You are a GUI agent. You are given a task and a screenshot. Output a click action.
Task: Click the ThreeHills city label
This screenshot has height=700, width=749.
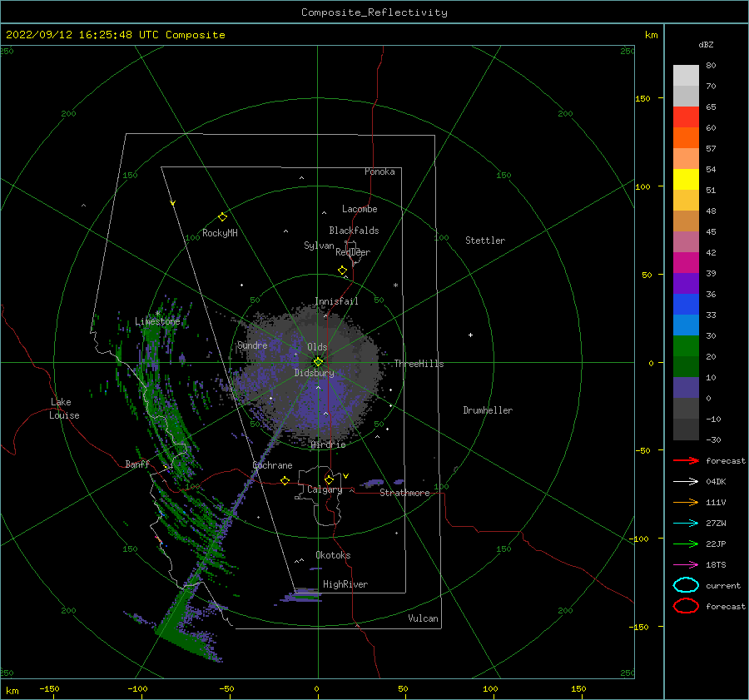pos(419,364)
